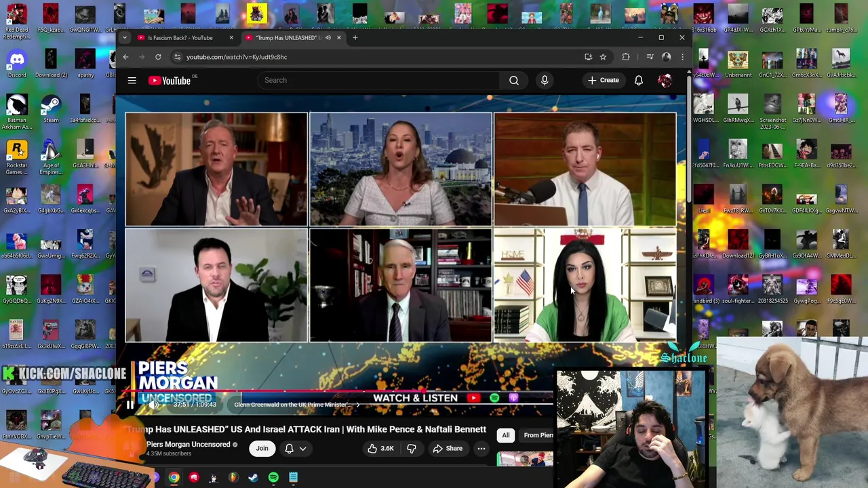This screenshot has width=868, height=488.
Task: Like the video (3.6K)
Action: coord(380,449)
